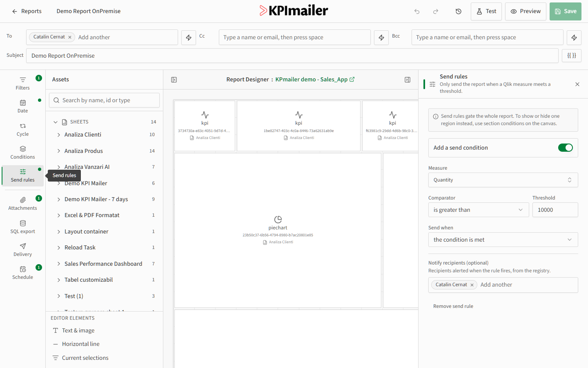The height and width of the screenshot is (368, 588).
Task: Remove Catalin Cernat from To field
Action: (x=70, y=37)
